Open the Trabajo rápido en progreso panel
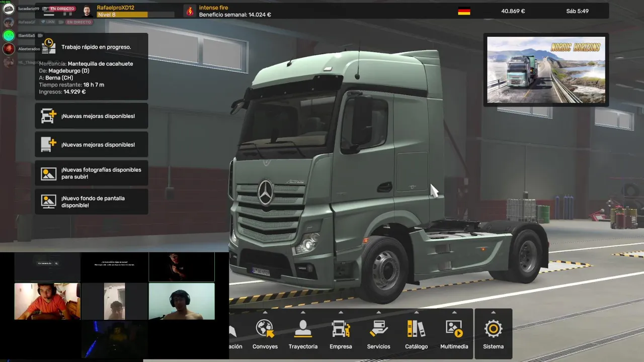 click(92, 66)
